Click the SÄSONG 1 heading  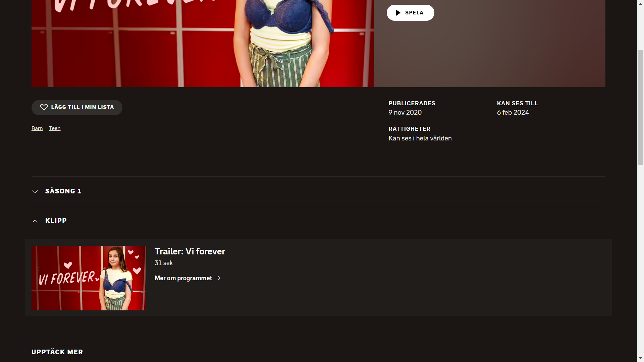click(x=63, y=191)
